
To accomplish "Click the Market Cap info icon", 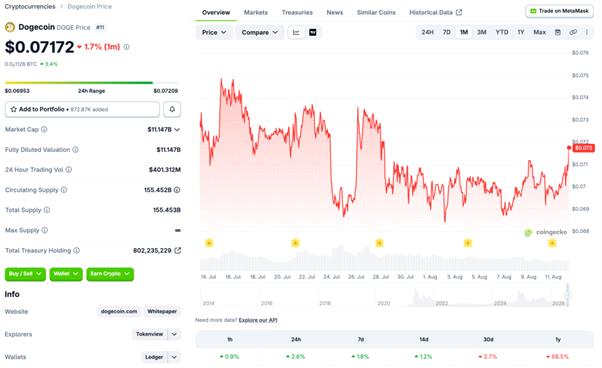I will [44, 130].
